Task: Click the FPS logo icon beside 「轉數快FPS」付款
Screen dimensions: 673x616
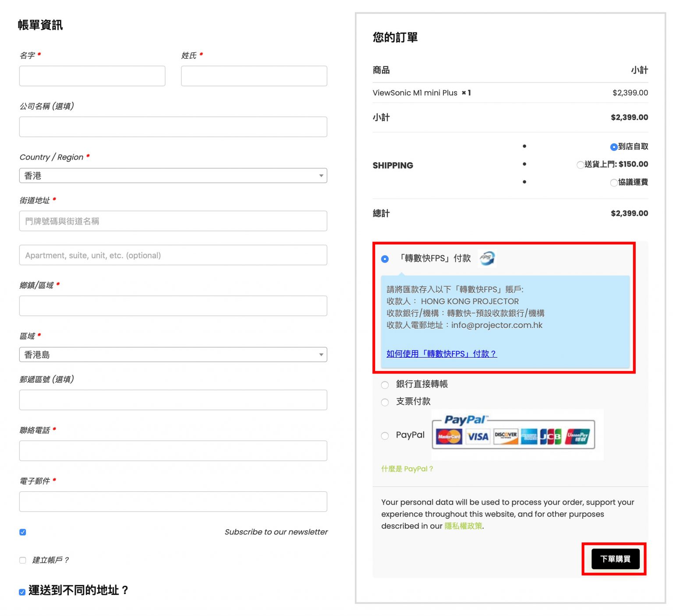Action: click(487, 258)
